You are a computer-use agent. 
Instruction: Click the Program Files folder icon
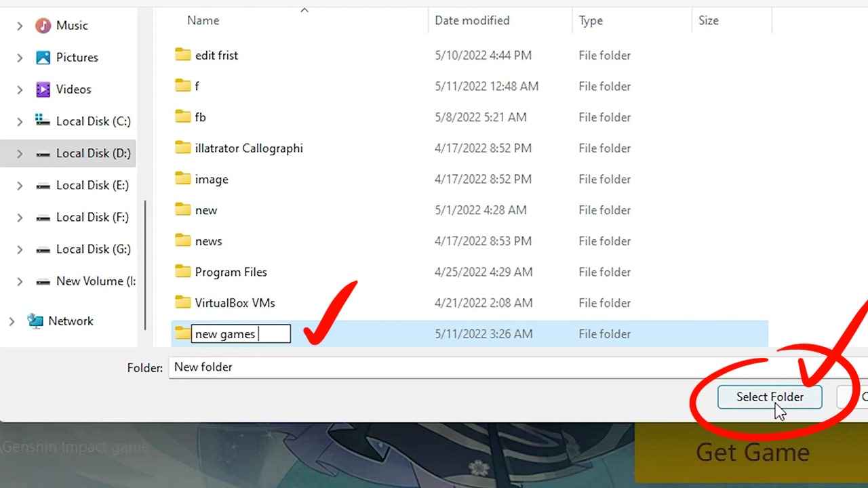point(182,272)
